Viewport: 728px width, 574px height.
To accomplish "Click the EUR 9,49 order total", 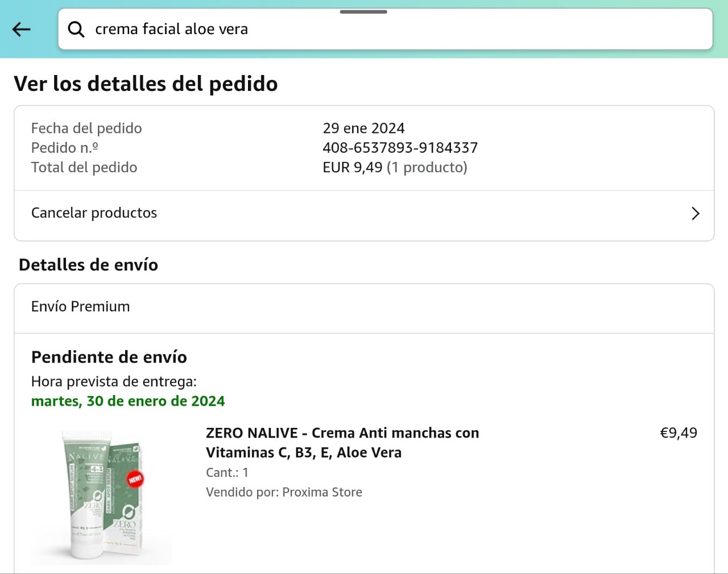I will 353,168.
